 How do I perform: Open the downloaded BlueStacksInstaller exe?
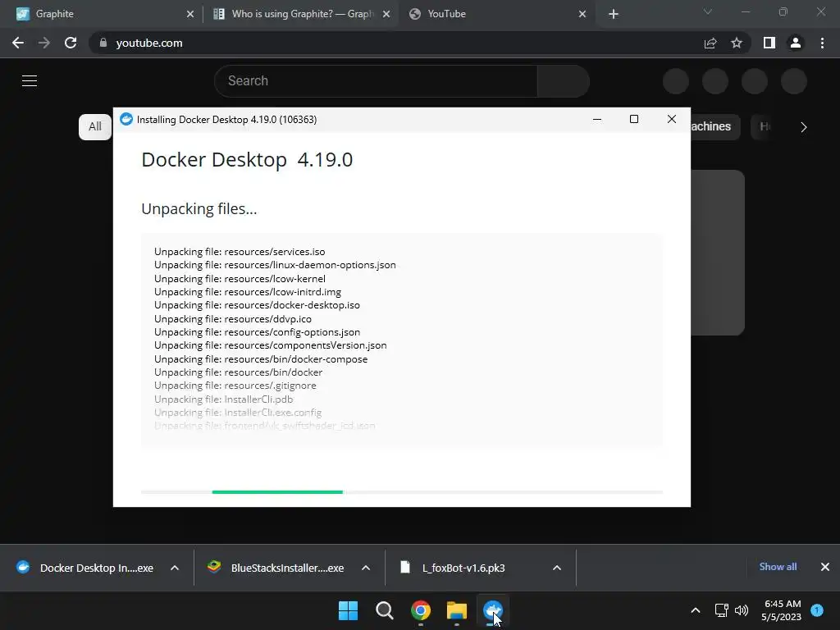pyautogui.click(x=276, y=568)
